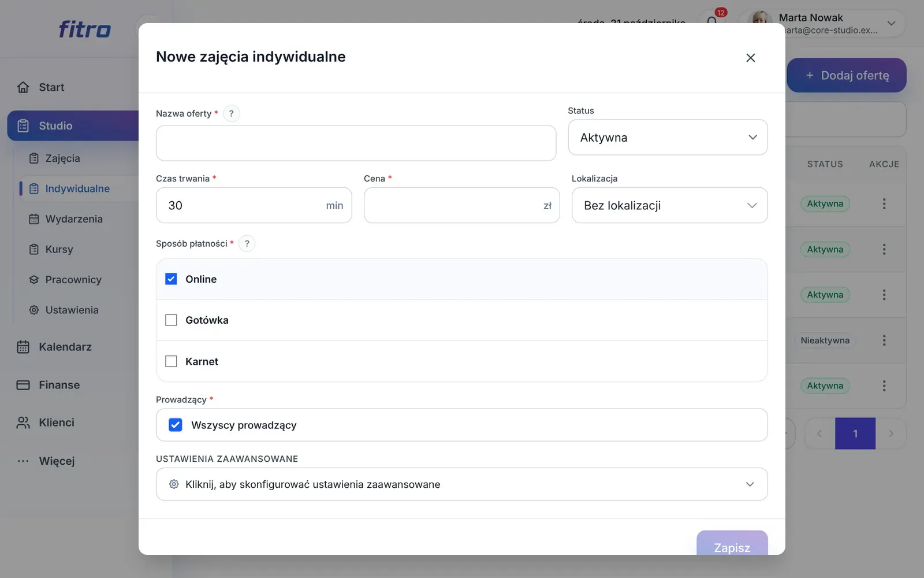Click the Kalendarz calendar icon
Screen dimensions: 924x578
point(23,347)
